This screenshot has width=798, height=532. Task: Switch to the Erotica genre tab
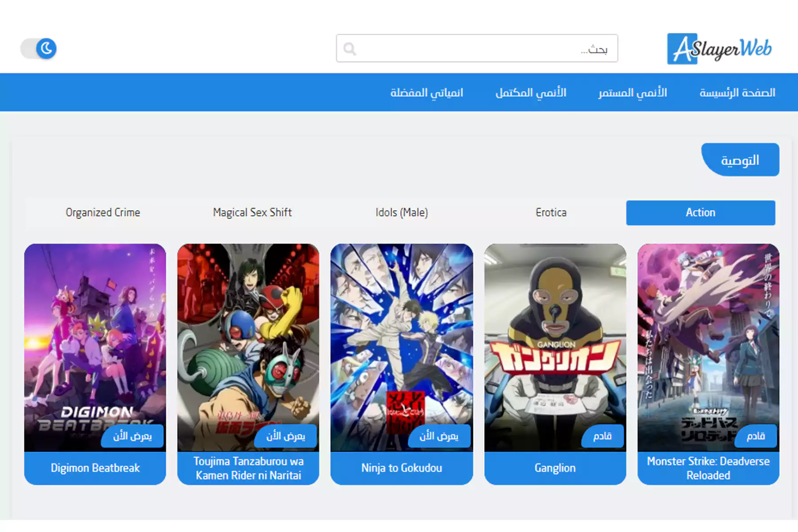click(x=551, y=213)
